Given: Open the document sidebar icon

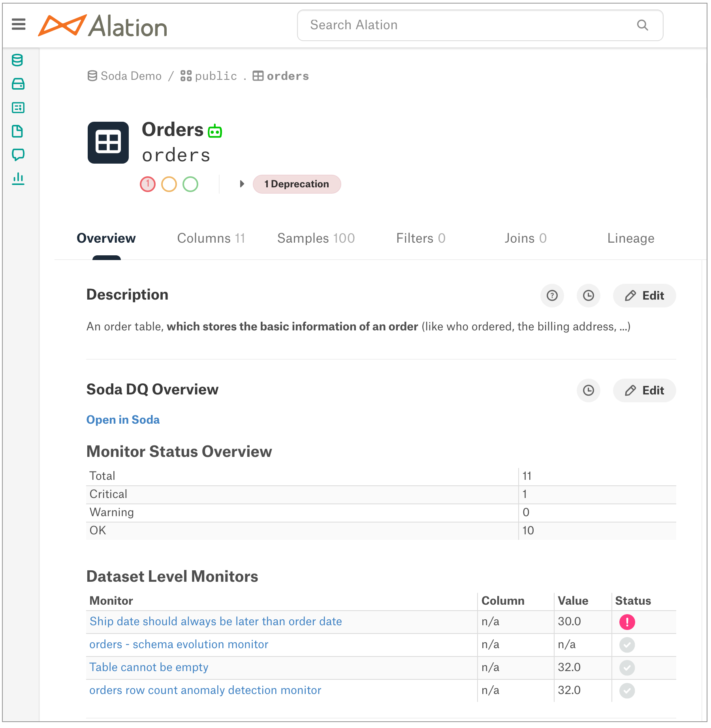Looking at the screenshot, I should pyautogui.click(x=17, y=131).
